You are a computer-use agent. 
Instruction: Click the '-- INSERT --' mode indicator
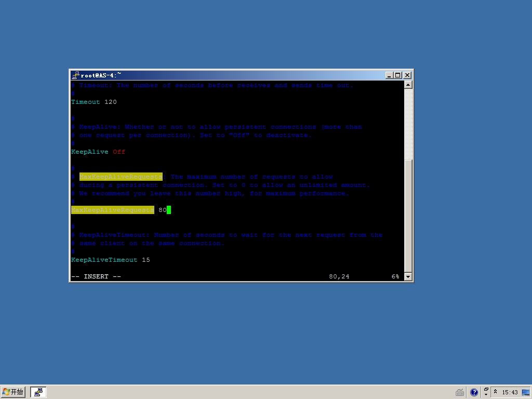(96, 276)
